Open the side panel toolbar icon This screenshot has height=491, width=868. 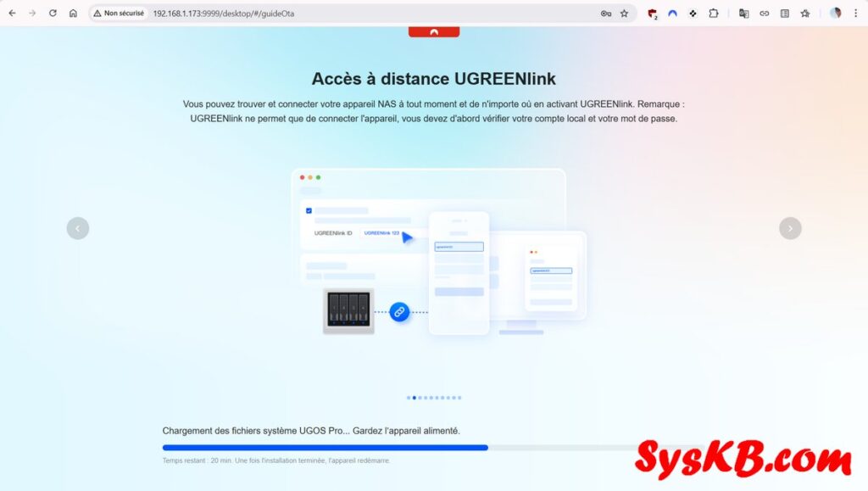tap(785, 14)
